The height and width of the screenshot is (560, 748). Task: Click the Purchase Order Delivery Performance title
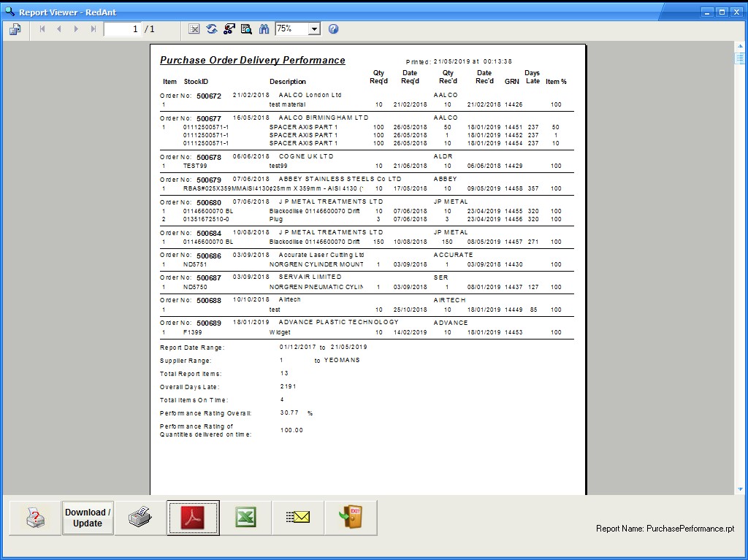[252, 61]
